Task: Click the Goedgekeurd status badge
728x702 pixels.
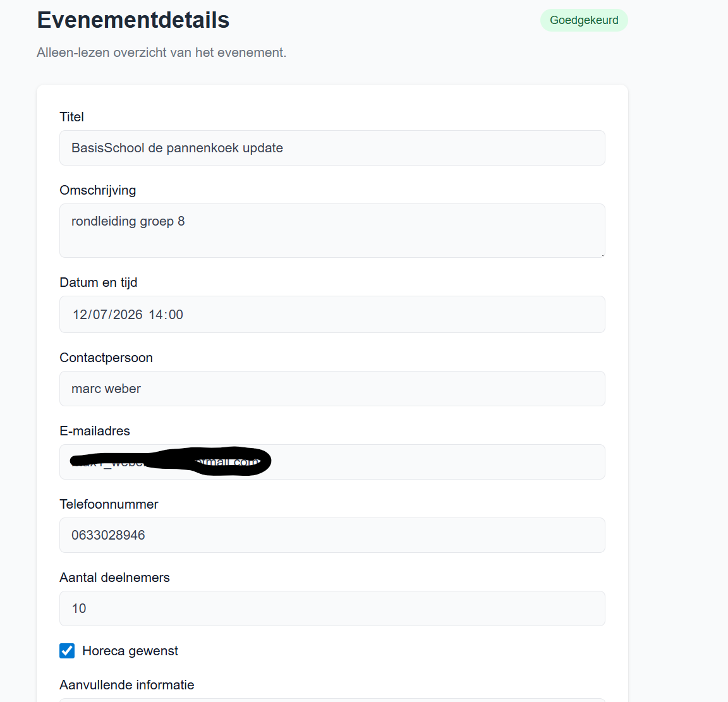Action: tap(583, 20)
